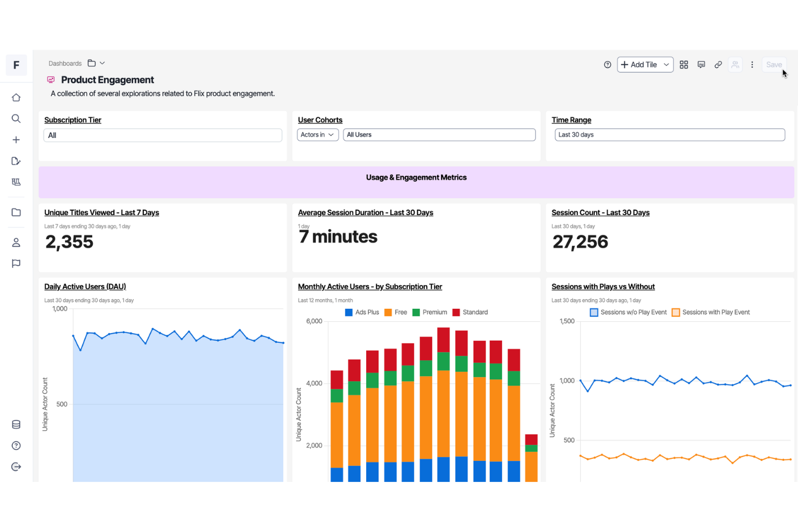The height and width of the screenshot is (532, 798).
Task: Open the comments icon near Add Tile
Action: tap(701, 64)
